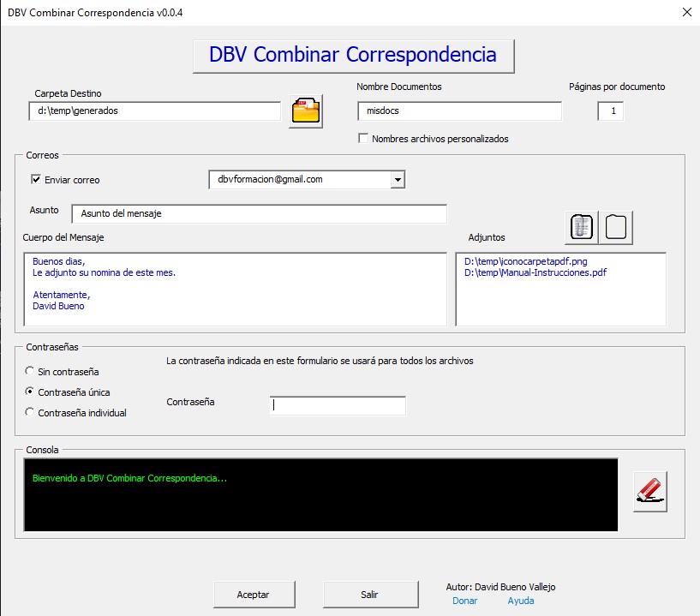Close the DBV Combinar Correspondencia window
Screen dimensions: 700x616
pos(687,12)
